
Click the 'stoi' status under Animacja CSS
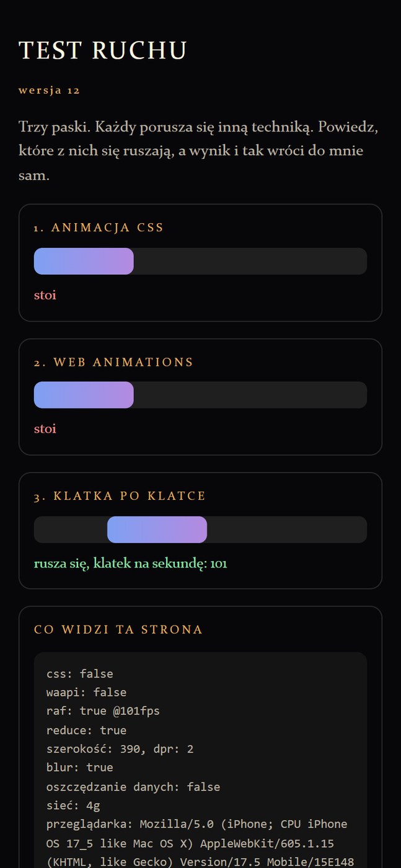tap(45, 295)
